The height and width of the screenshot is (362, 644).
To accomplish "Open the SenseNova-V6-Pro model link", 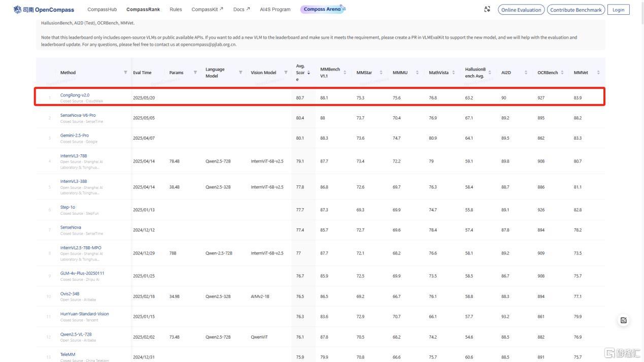I will pos(78,115).
